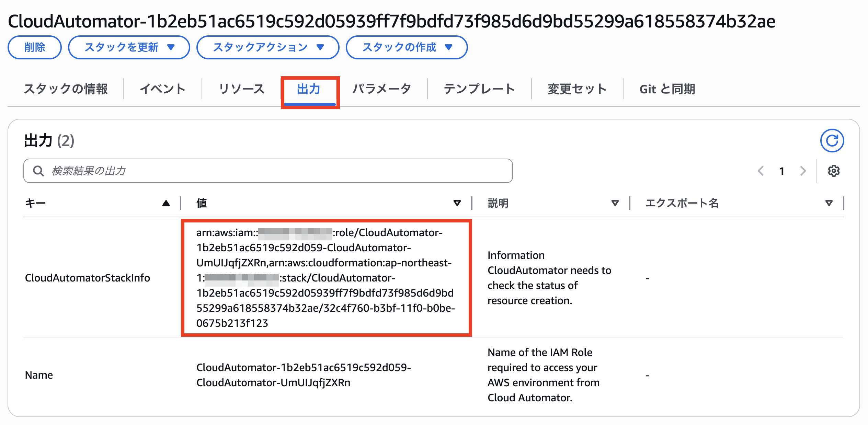Select the CloudAutomatorStackInfo value text

coord(326,278)
